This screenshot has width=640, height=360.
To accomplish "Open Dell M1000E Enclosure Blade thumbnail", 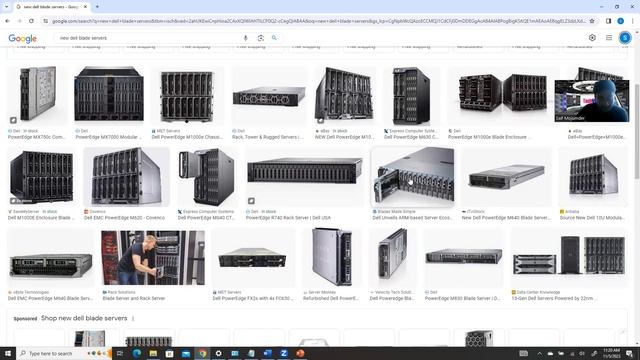I will [42, 176].
